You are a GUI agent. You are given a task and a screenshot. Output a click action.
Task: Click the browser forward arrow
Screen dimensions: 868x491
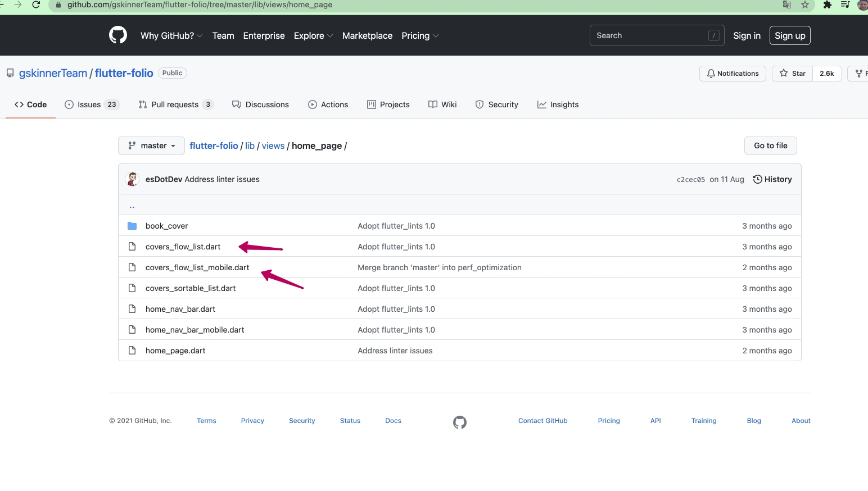coord(18,4)
